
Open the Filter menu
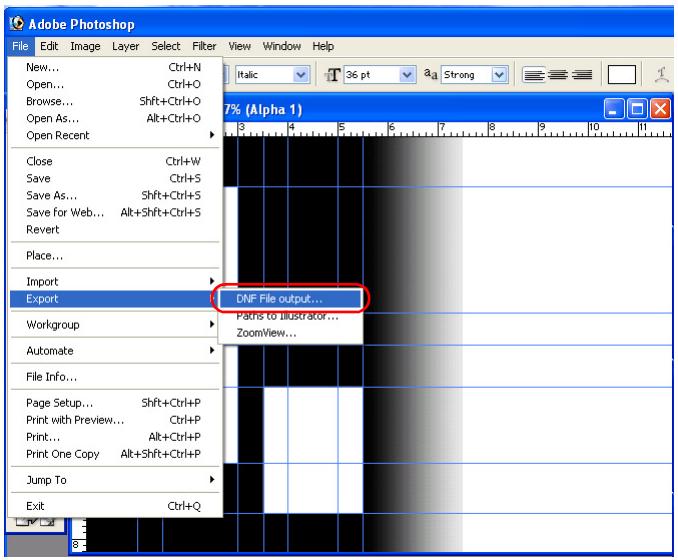pos(204,46)
